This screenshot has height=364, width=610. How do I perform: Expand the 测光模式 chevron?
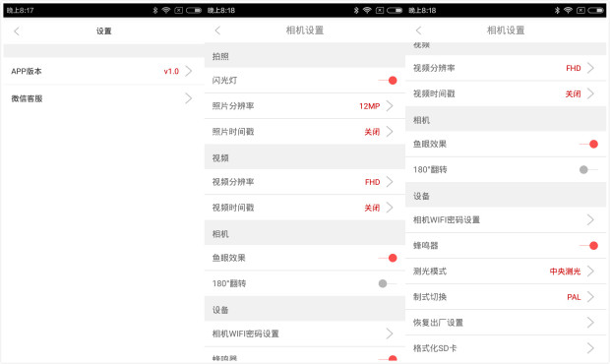[590, 271]
